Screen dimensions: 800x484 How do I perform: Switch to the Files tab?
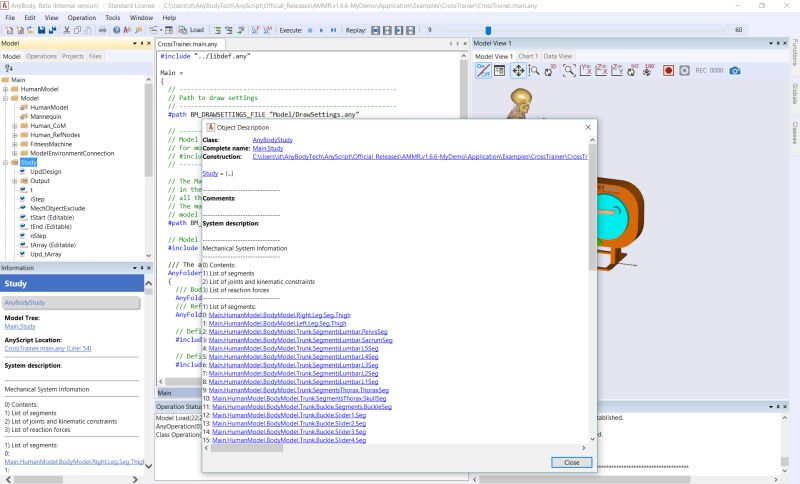(x=95, y=56)
